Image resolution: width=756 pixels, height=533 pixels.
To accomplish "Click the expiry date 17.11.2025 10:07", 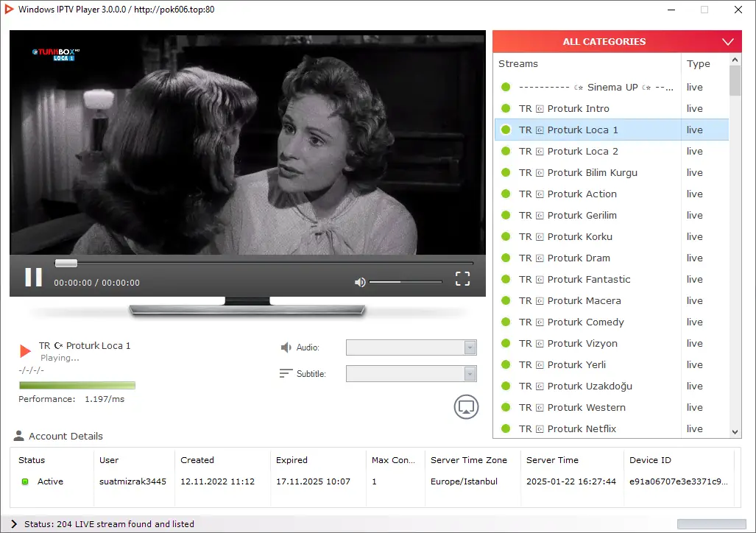I will pyautogui.click(x=313, y=481).
